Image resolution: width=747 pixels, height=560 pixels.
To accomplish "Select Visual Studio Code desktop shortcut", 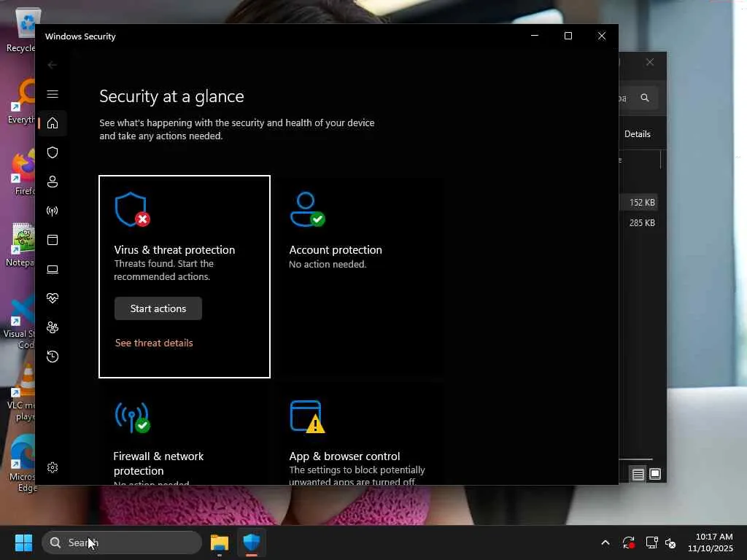I will tap(19, 322).
